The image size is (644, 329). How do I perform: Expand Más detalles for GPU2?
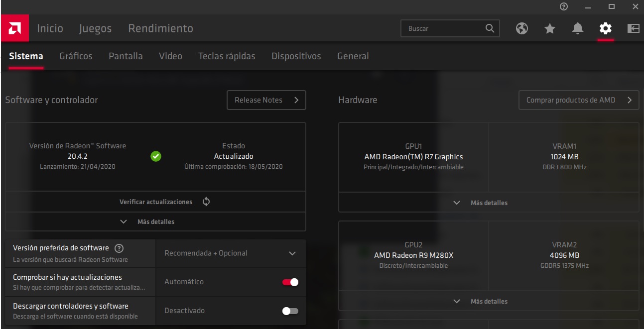tap(489, 301)
